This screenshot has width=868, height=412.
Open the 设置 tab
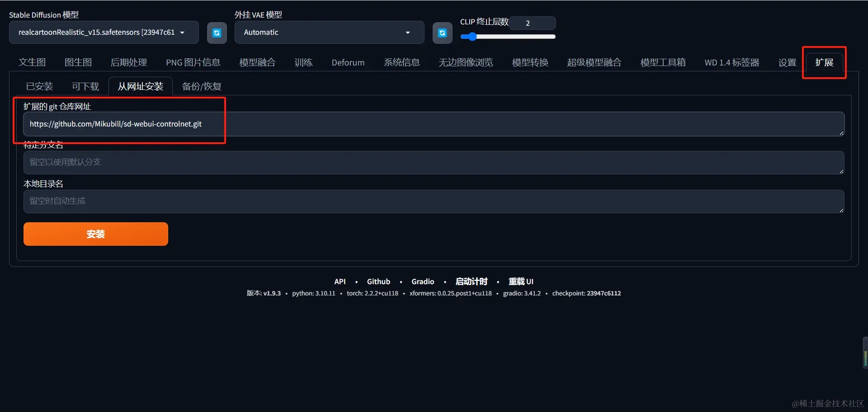[787, 62]
